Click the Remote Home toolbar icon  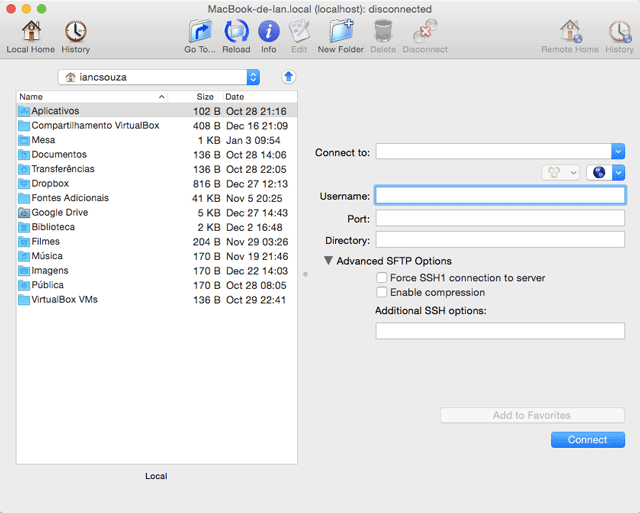point(569,33)
